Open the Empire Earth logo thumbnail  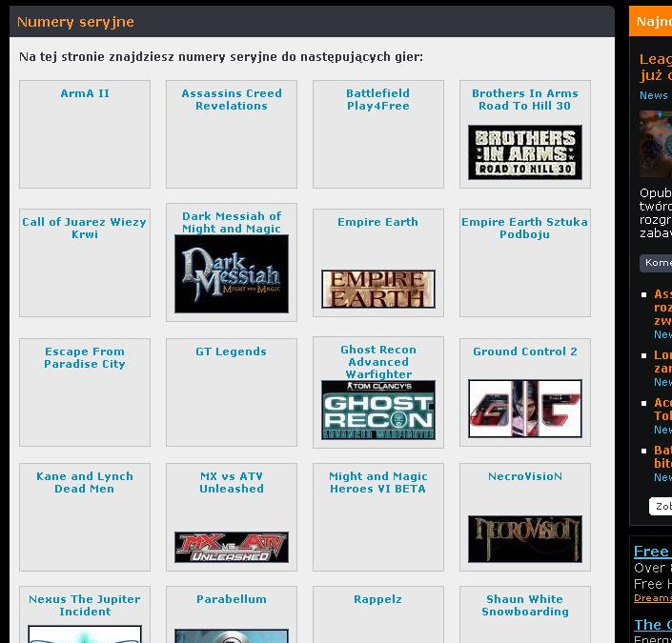[378, 289]
